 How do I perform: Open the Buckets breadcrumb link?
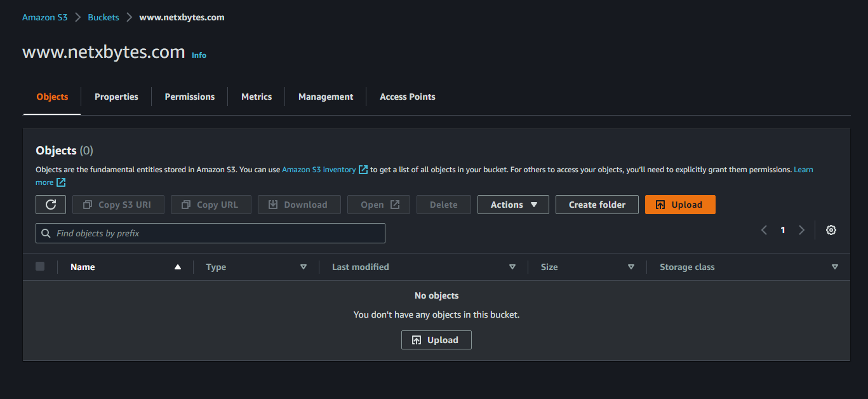(103, 17)
